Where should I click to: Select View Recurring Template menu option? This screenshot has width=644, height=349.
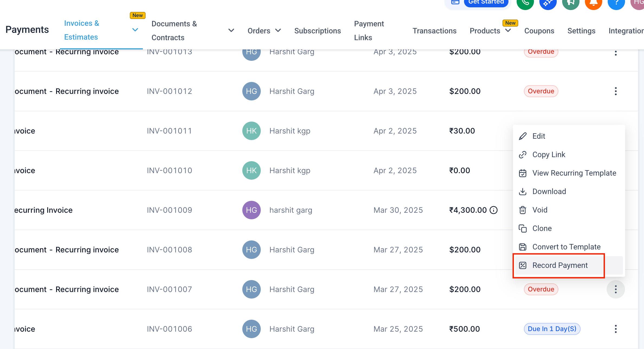574,173
